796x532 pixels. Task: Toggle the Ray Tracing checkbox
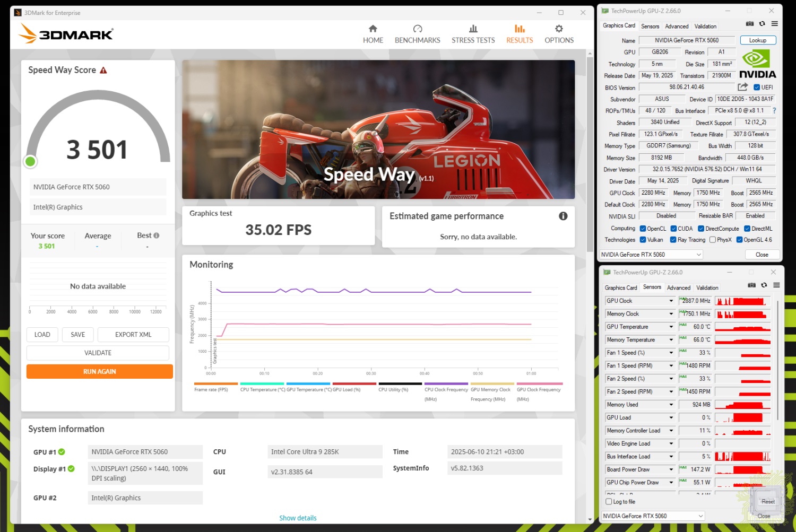tap(673, 240)
